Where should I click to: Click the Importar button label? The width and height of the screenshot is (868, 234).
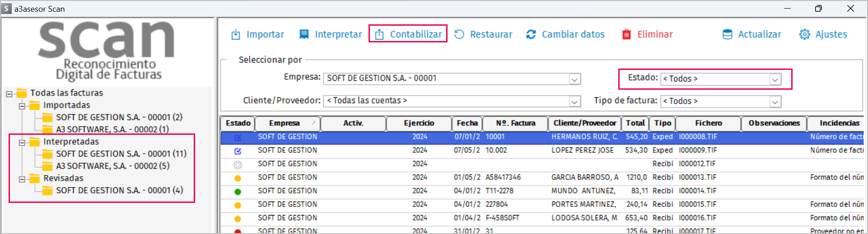(x=265, y=34)
